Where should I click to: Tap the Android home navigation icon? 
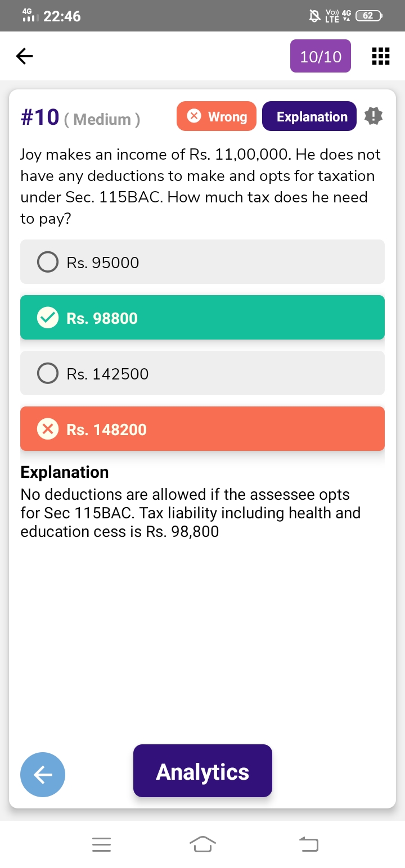click(x=202, y=844)
